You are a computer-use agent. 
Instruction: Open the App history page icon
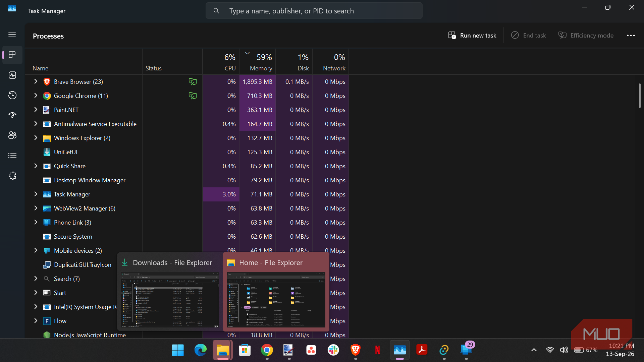click(12, 95)
